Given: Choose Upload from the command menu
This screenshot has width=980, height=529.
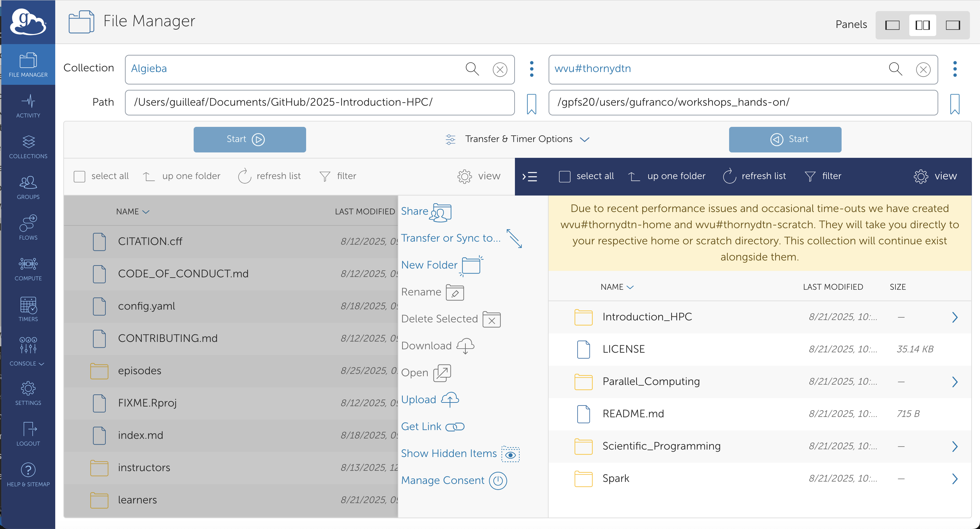Looking at the screenshot, I should [x=430, y=400].
